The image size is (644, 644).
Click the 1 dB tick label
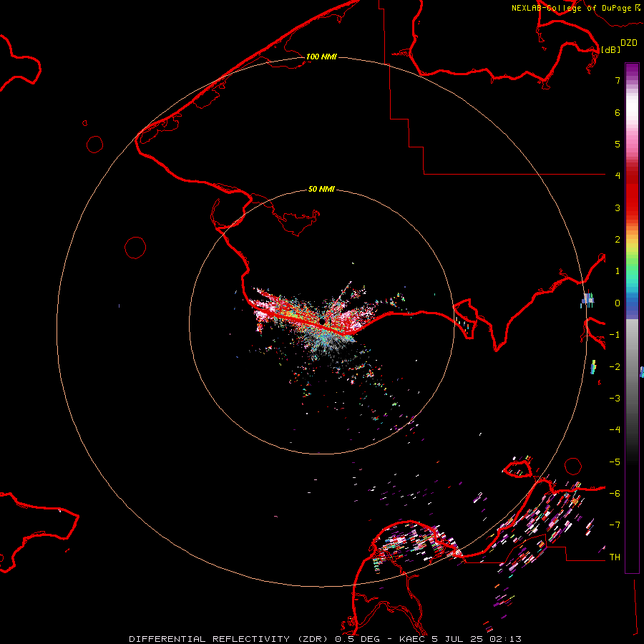618,271
